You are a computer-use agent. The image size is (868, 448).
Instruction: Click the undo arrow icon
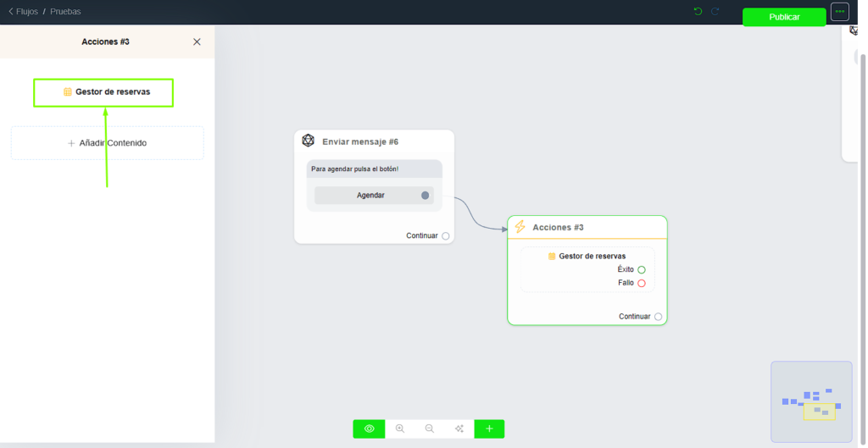point(698,12)
